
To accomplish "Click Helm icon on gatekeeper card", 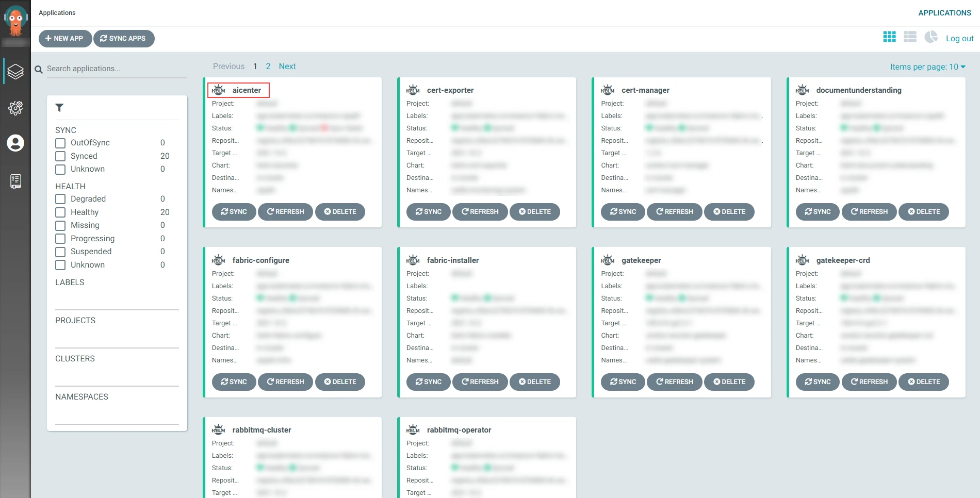I will [x=608, y=260].
